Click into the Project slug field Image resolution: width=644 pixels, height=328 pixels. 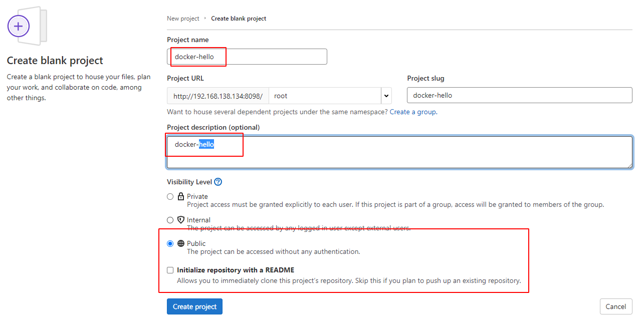click(x=519, y=95)
